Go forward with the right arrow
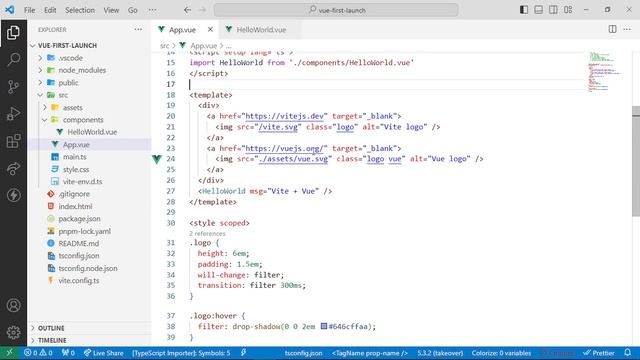 coord(202,10)
